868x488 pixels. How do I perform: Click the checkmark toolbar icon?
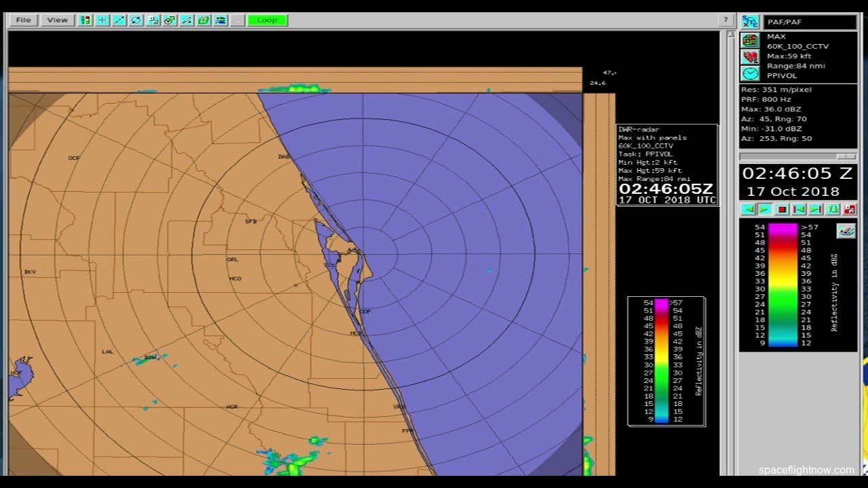(170, 20)
